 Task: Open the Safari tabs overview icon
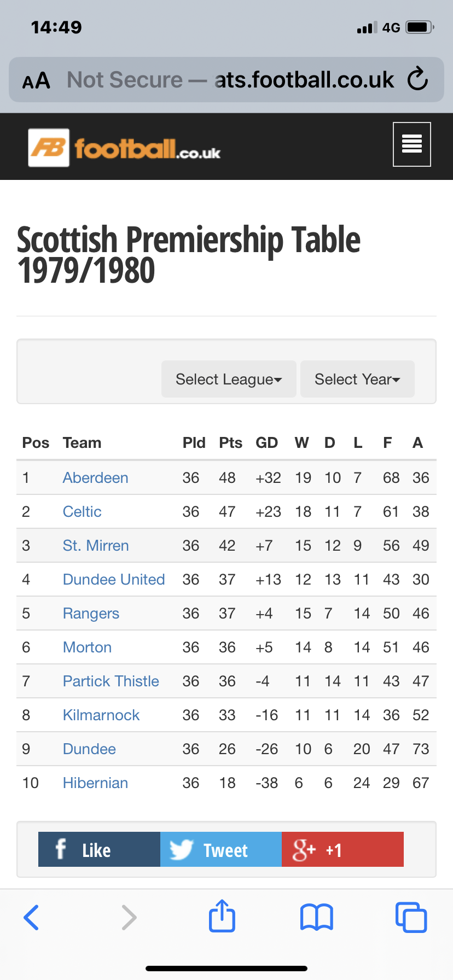click(x=411, y=917)
